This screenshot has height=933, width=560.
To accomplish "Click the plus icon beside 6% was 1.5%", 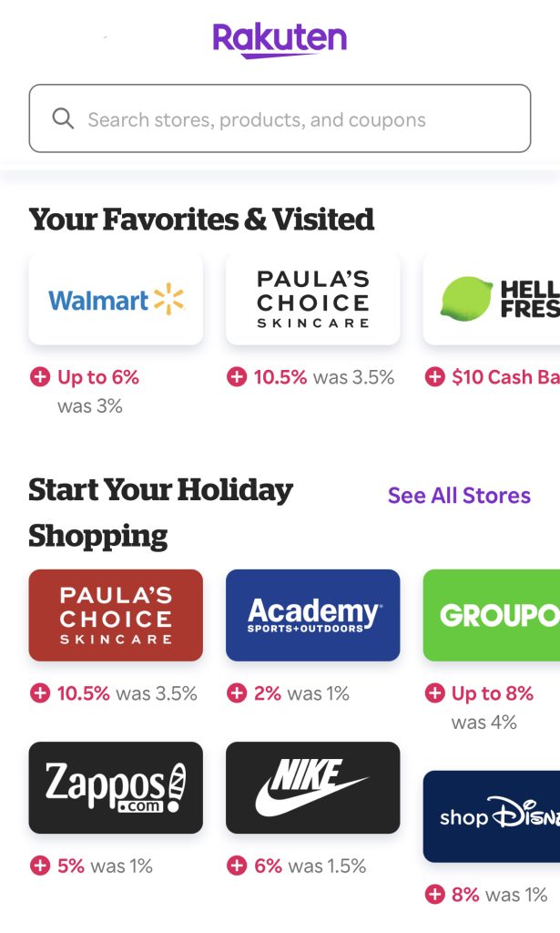I will coord(237,866).
